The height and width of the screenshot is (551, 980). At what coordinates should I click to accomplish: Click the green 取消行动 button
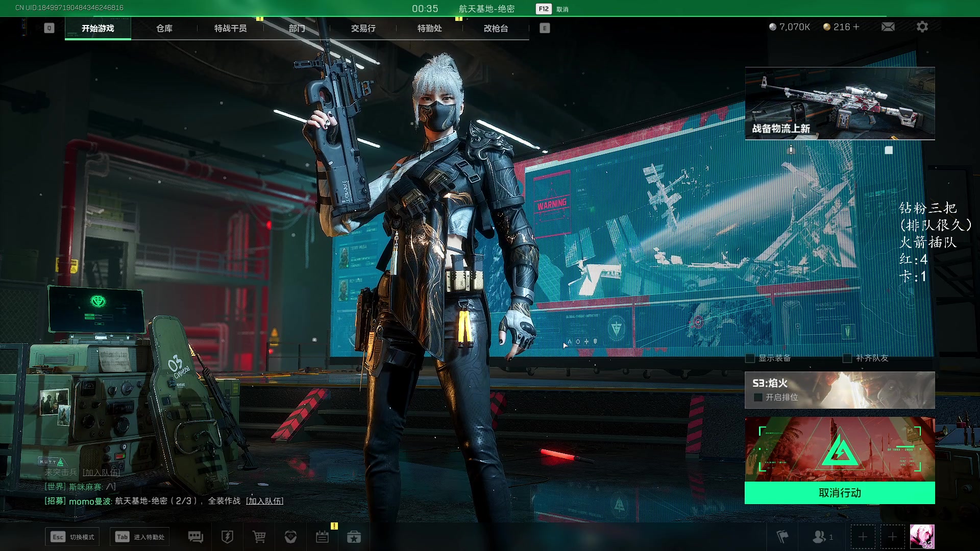tap(840, 493)
